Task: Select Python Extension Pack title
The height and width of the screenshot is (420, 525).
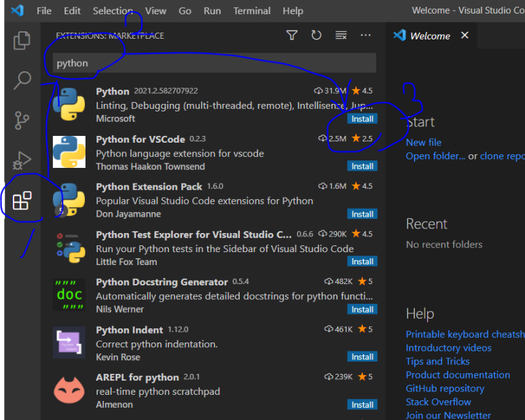Action: (149, 187)
